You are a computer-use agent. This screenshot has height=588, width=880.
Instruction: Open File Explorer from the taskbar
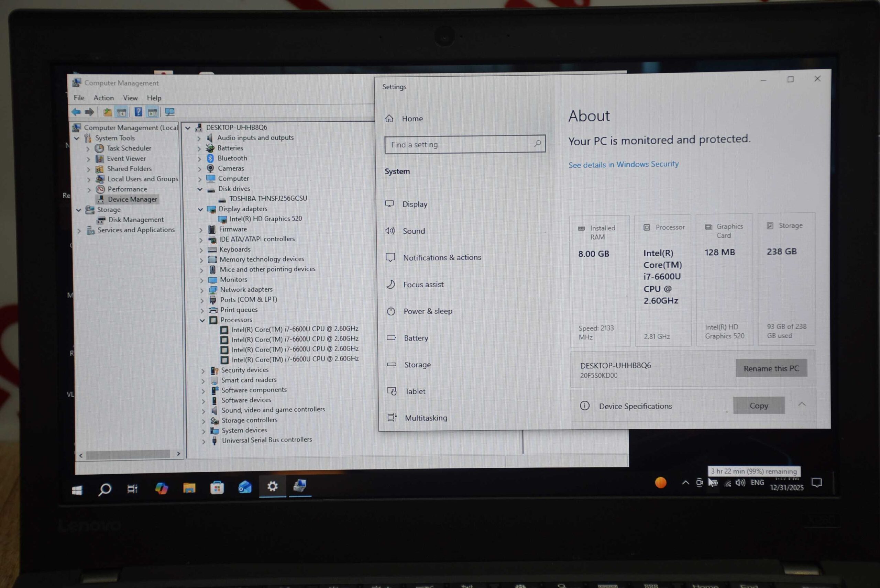[x=189, y=488]
